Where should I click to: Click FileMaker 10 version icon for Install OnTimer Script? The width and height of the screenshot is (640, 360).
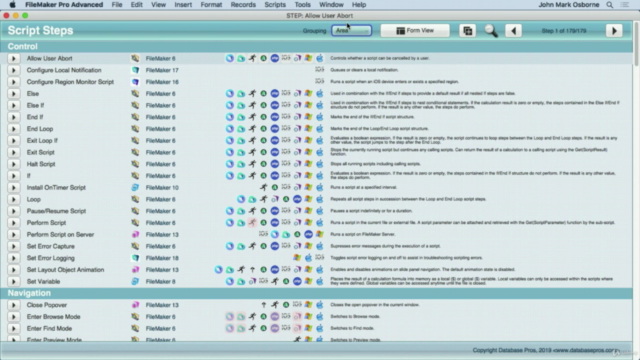(135, 188)
